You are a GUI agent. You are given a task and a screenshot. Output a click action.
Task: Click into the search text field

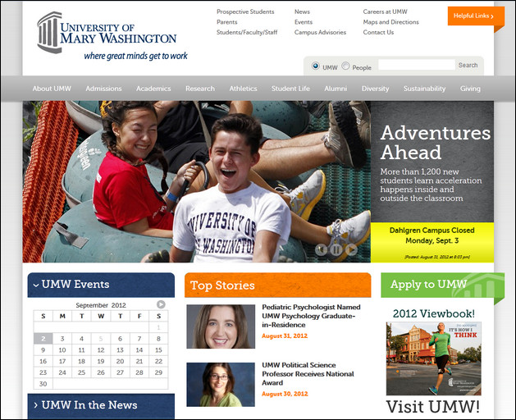[416, 66]
